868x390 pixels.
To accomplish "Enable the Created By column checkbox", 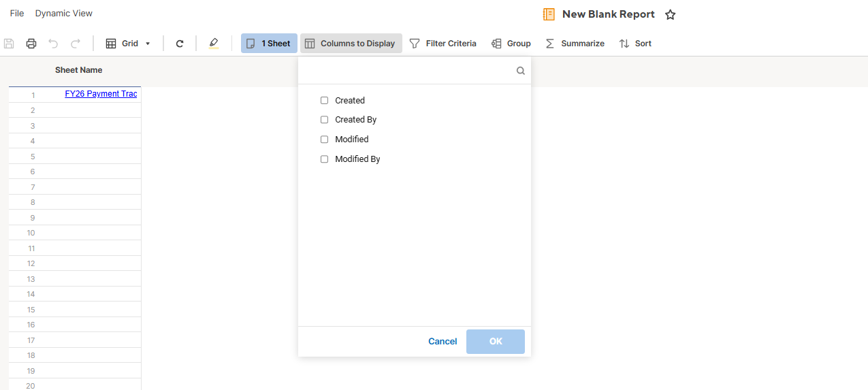I will [325, 120].
